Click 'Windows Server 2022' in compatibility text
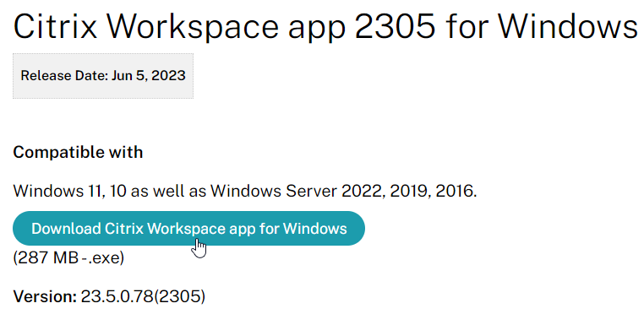Image resolution: width=644 pixels, height=314 pixels. coord(297,192)
